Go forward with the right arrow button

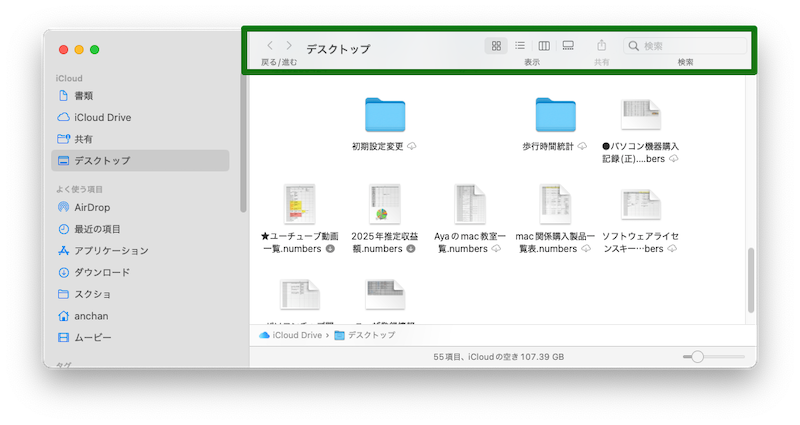pyautogui.click(x=289, y=45)
